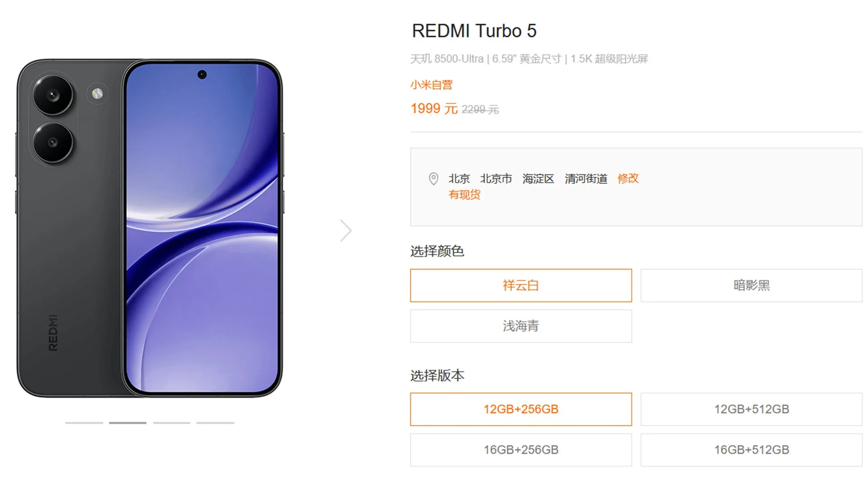This screenshot has width=868, height=484.
Task: Select the 浅海青 color option
Action: (521, 326)
